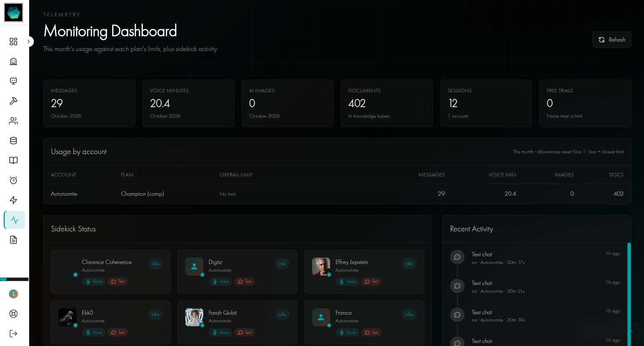644x346 pixels.
Task: Open the lightning bolt icon in the sidebar
Action: coord(13,200)
